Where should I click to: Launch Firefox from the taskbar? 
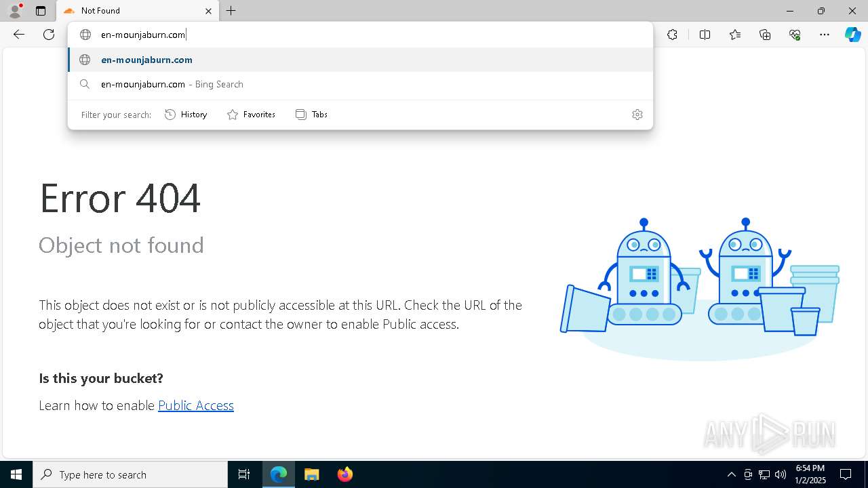click(345, 474)
